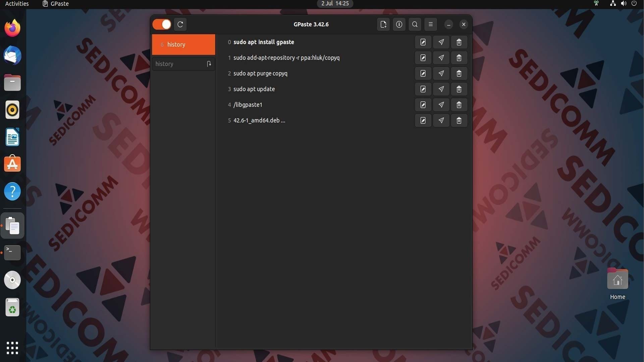Open the GPaste app menu in top bar

tap(56, 4)
